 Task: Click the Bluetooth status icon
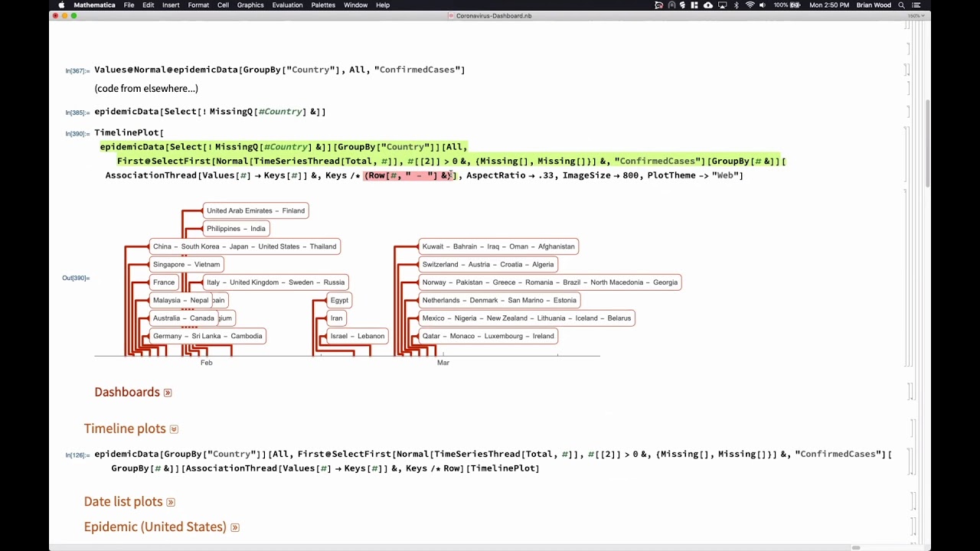click(x=737, y=5)
